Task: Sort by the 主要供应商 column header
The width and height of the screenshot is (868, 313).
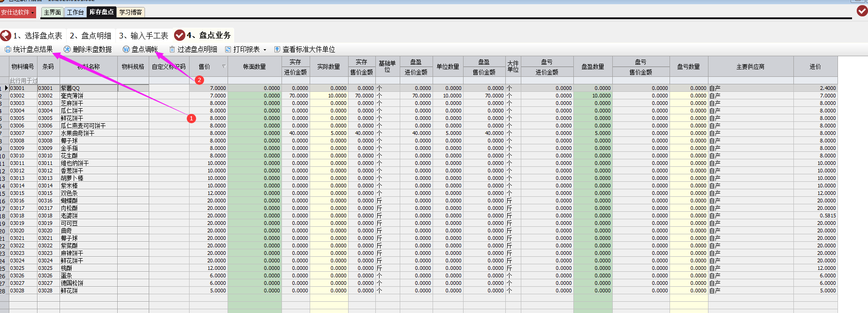Action: (x=750, y=67)
